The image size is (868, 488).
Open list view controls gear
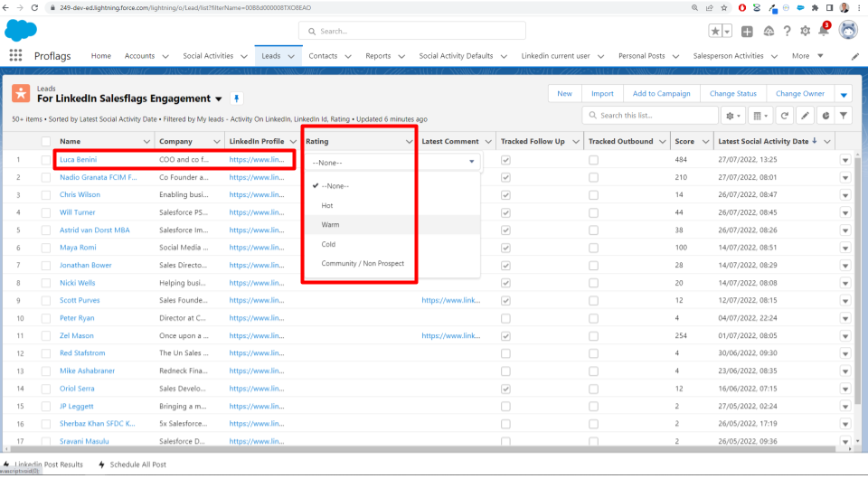[733, 116]
